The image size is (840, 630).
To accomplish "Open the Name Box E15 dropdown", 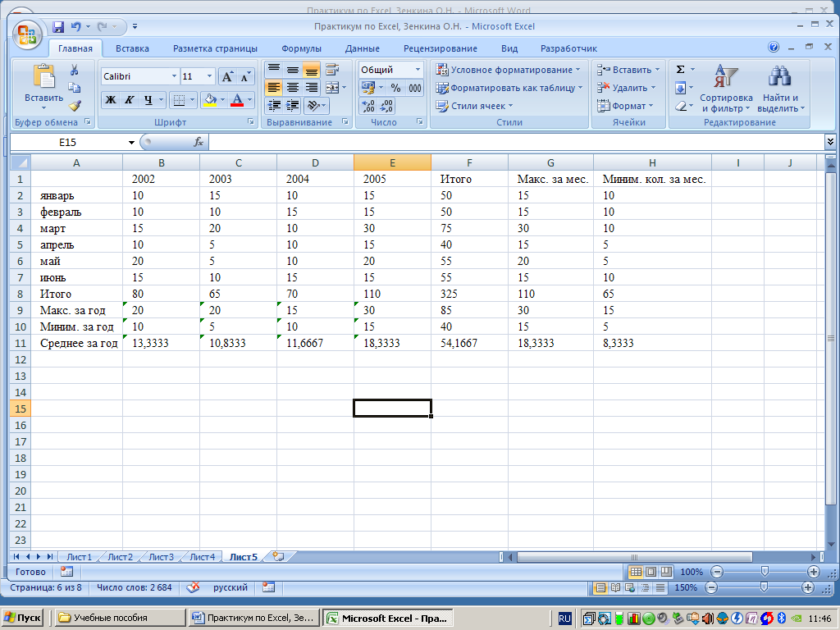I will (131, 143).
